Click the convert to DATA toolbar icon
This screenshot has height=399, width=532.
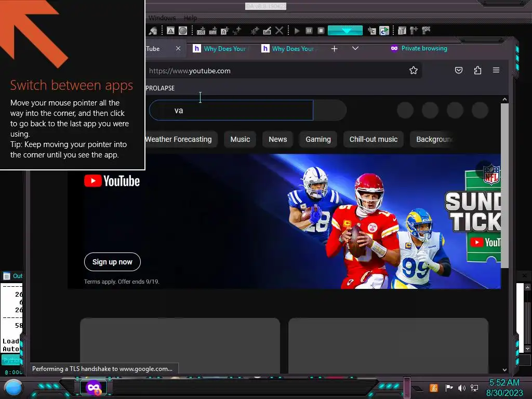[x=212, y=31]
